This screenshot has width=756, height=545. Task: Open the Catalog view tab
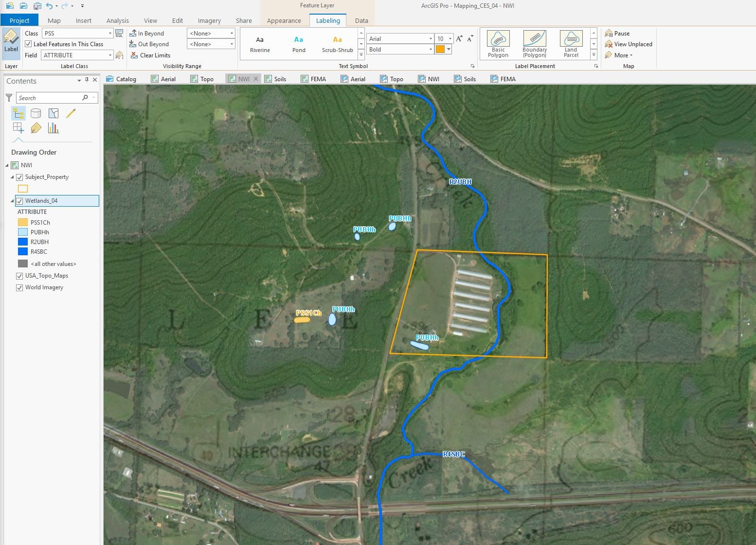pyautogui.click(x=121, y=79)
